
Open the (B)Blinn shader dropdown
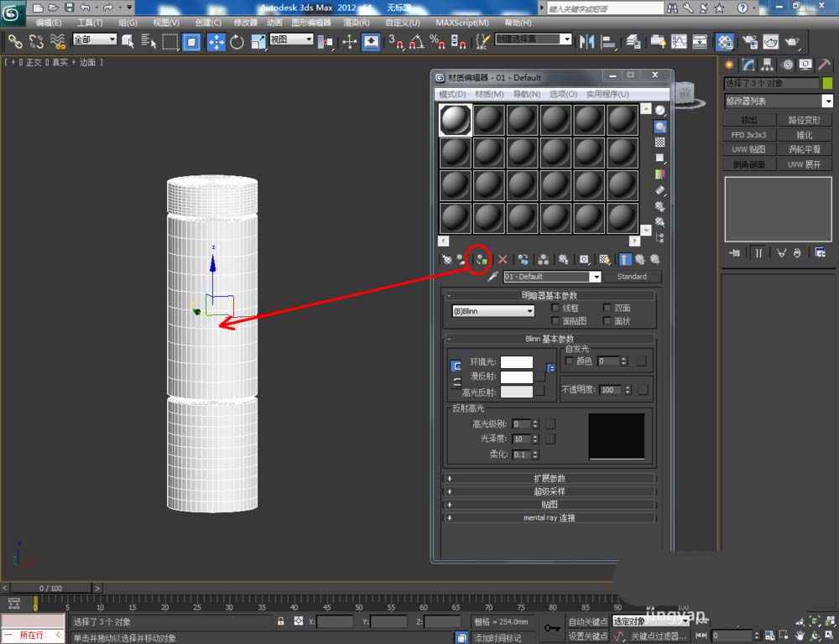click(493, 311)
